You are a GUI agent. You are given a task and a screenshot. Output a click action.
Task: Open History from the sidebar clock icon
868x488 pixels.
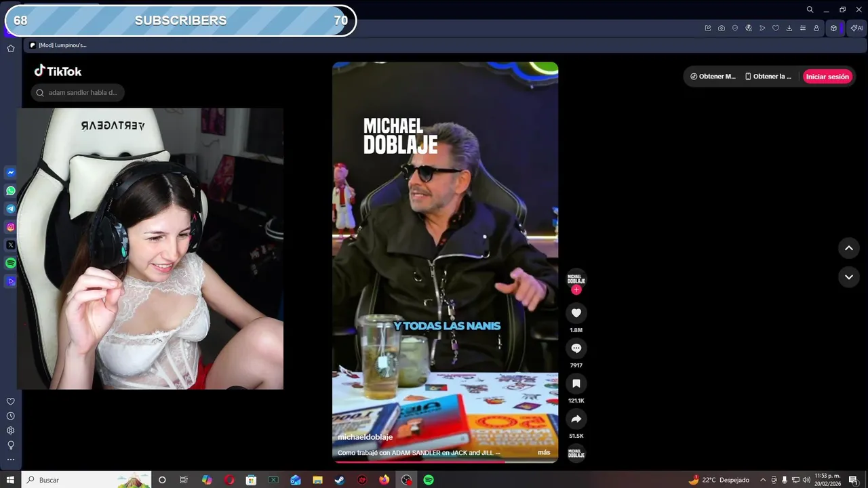(x=11, y=416)
